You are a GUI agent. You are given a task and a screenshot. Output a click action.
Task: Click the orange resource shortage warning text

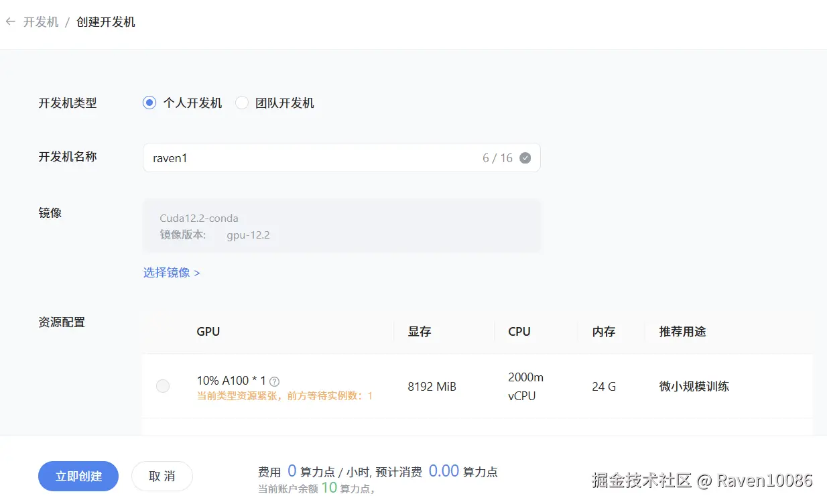(285, 396)
